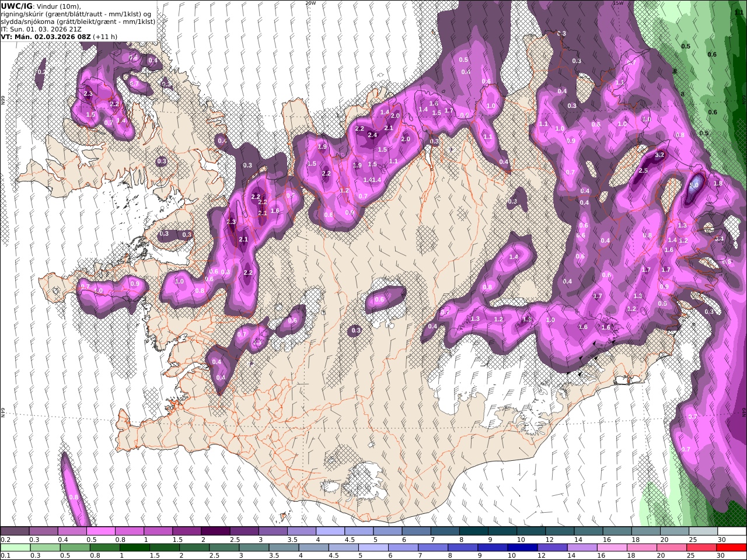Pick dark navy lower swatch starting at 10

pyautogui.click(x=522, y=547)
